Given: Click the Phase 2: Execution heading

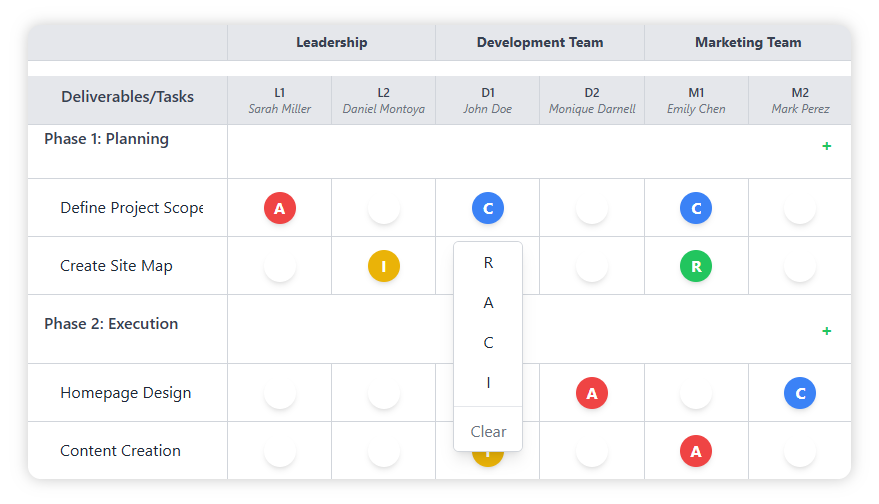Looking at the screenshot, I should pos(111,324).
